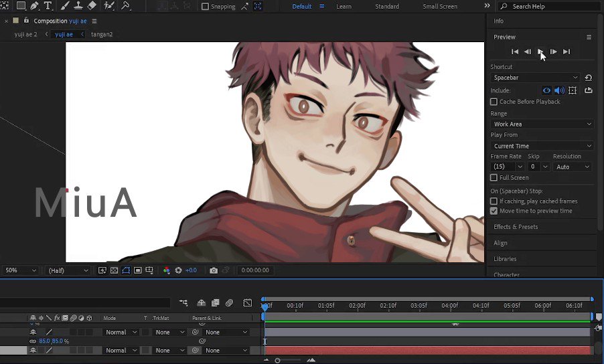The width and height of the screenshot is (604, 364).
Task: Open the Current Time play-from dropdown
Action: pos(542,146)
